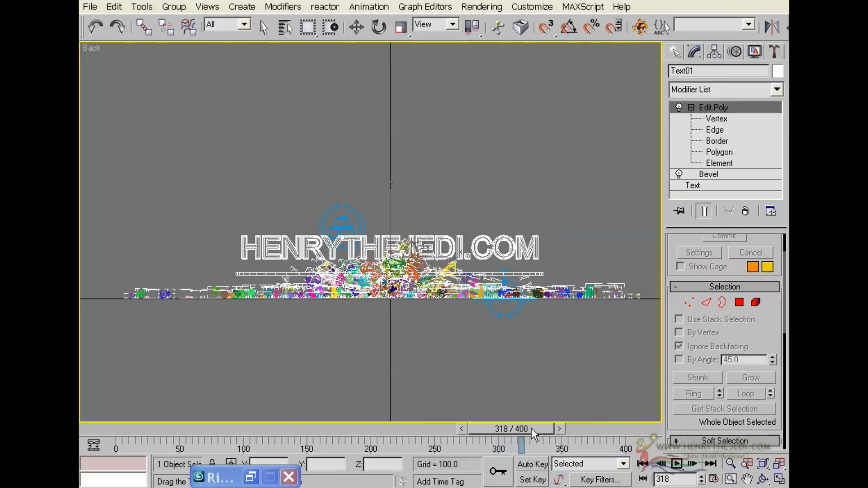Toggle Auto Key animation mode
Screen dimensions: 868x488
pyautogui.click(x=533, y=464)
